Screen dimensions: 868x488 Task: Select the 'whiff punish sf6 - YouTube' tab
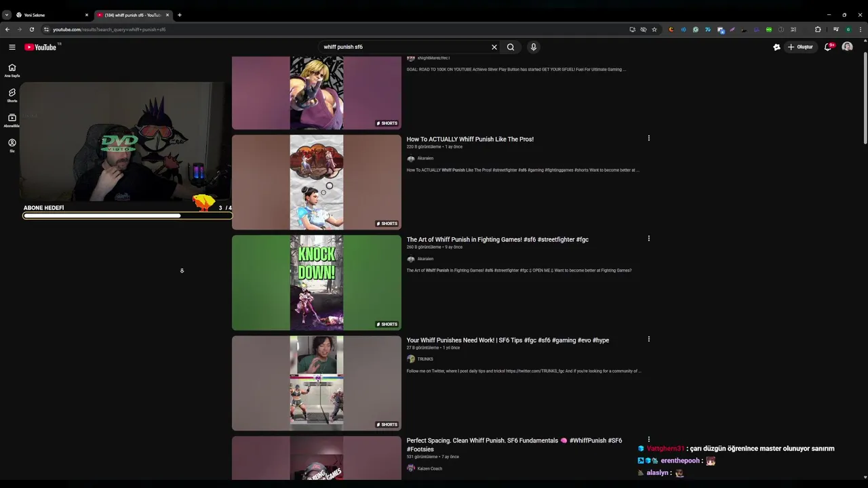pyautogui.click(x=132, y=15)
